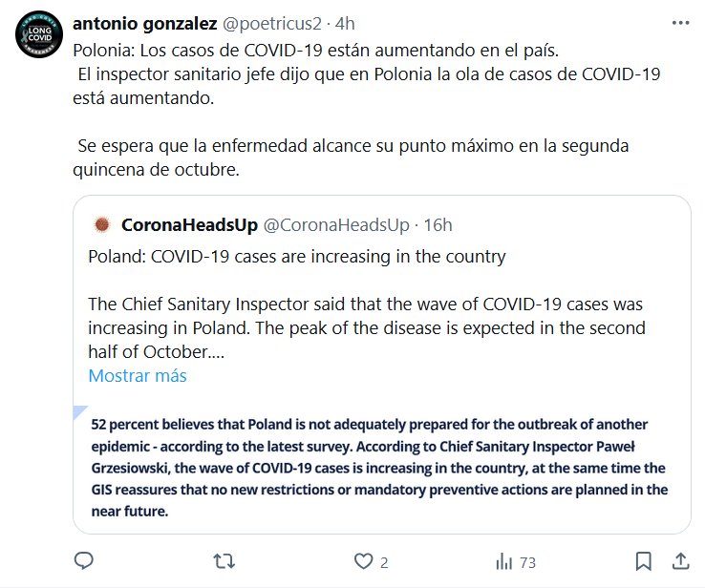Click the share upload arrow icon
Image resolution: width=705 pixels, height=588 pixels.
click(x=681, y=561)
